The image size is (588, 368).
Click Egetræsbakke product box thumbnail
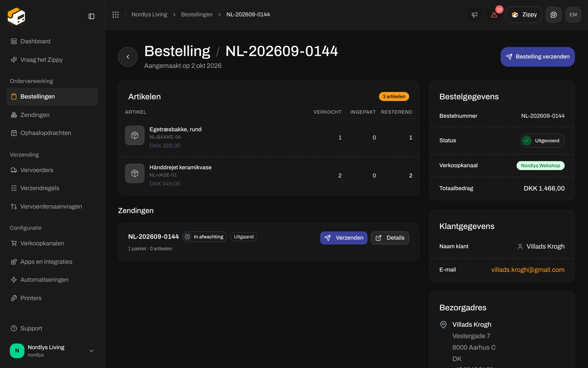135,135
